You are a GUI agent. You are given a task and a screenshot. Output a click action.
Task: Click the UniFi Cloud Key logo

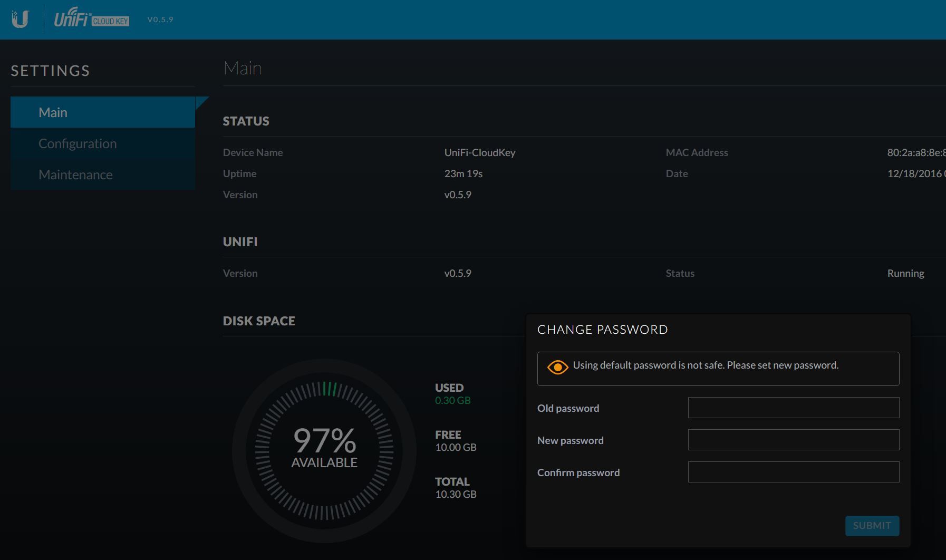(x=91, y=18)
